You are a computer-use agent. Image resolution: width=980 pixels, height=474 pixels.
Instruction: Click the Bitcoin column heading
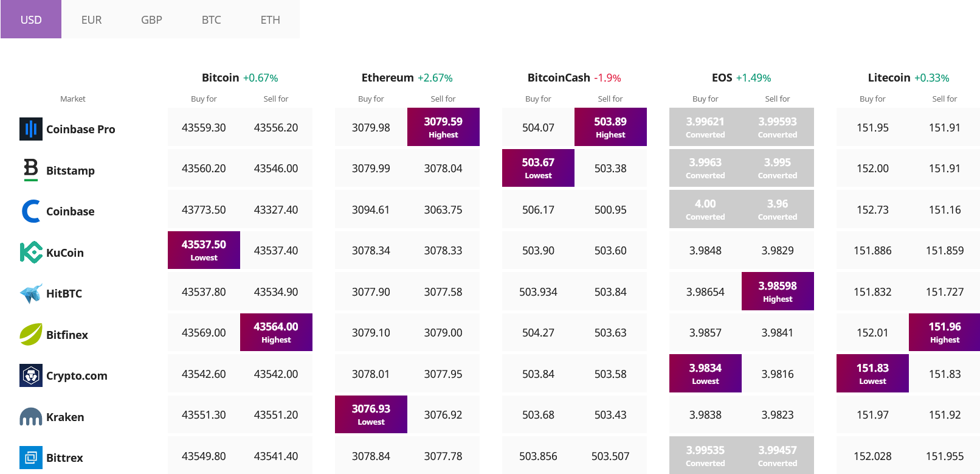point(220,77)
